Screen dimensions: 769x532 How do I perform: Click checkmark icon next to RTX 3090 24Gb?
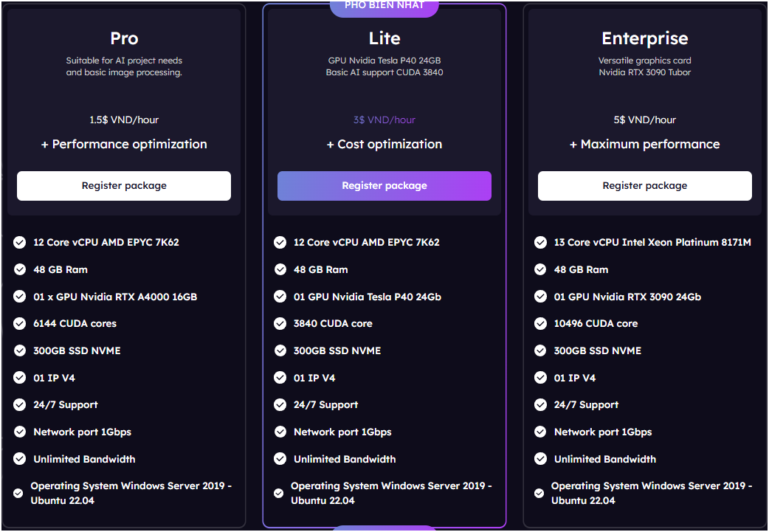(x=540, y=297)
